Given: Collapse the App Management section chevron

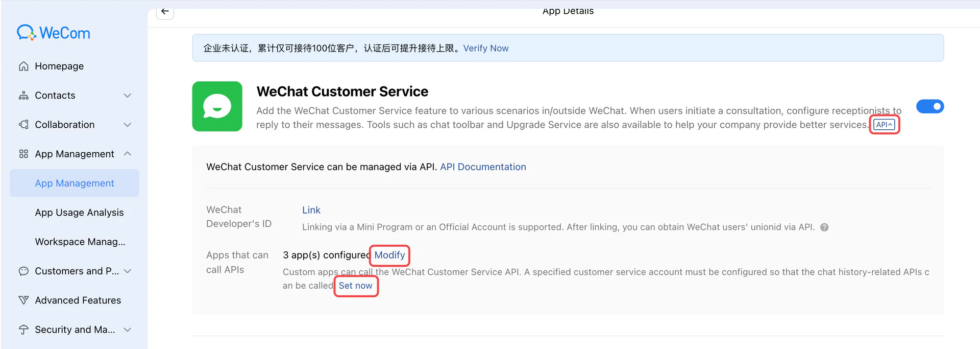Looking at the screenshot, I should pos(128,154).
